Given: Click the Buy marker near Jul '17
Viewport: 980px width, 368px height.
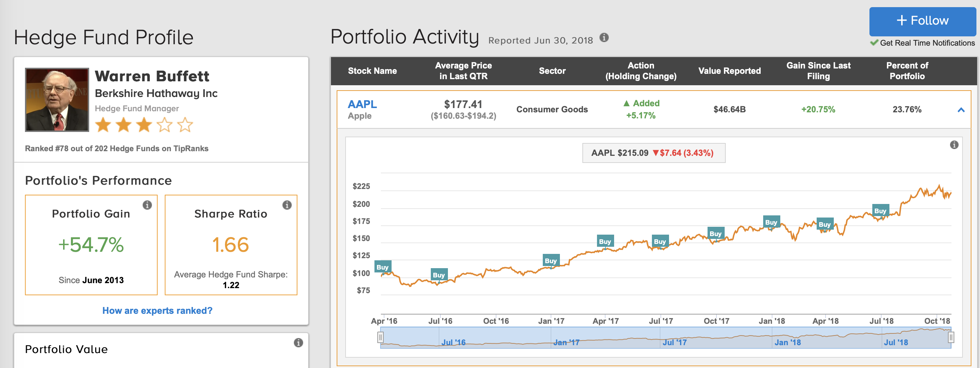Looking at the screenshot, I should click(x=660, y=241).
